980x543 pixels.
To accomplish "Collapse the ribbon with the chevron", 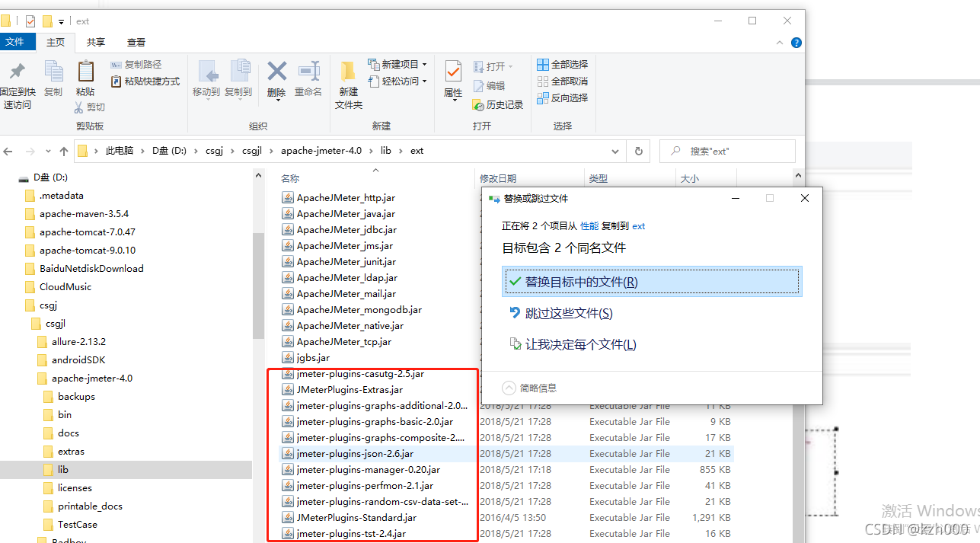I will [780, 43].
